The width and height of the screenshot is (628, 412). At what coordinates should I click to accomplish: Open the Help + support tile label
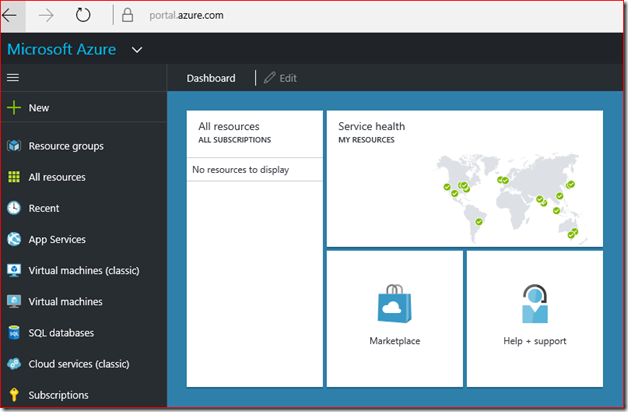click(x=535, y=341)
